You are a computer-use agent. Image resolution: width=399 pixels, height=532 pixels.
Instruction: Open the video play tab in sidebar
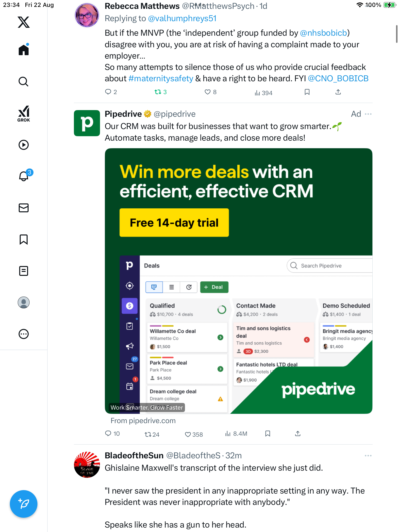point(24,145)
